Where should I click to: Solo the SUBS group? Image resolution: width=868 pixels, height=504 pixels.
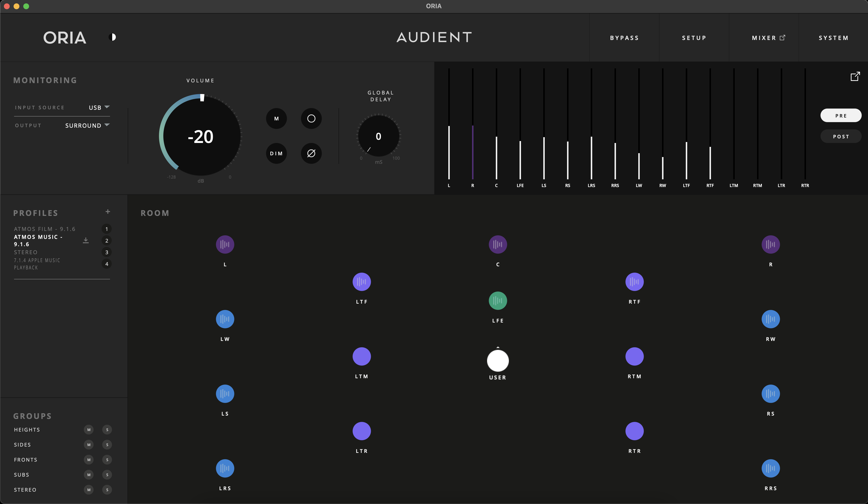(x=107, y=475)
